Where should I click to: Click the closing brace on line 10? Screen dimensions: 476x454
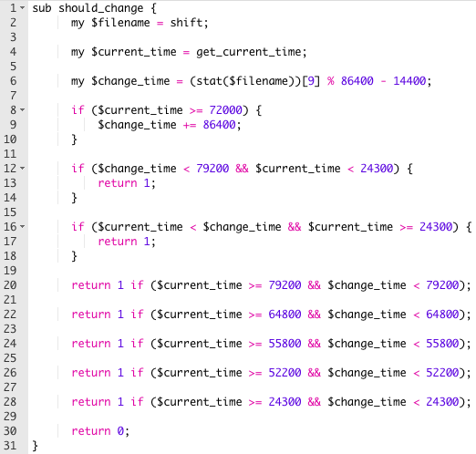pos(74,139)
